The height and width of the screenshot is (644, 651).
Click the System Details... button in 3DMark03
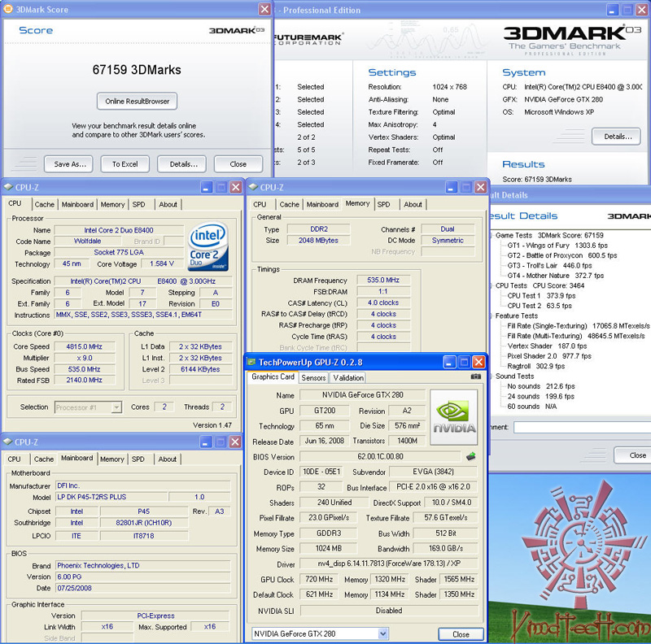point(616,137)
